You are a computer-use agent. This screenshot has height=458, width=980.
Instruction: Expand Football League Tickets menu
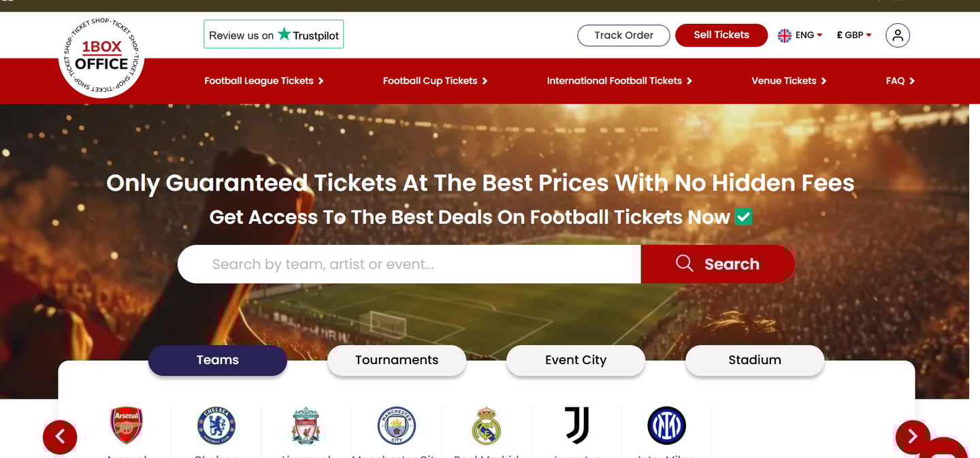(x=264, y=81)
